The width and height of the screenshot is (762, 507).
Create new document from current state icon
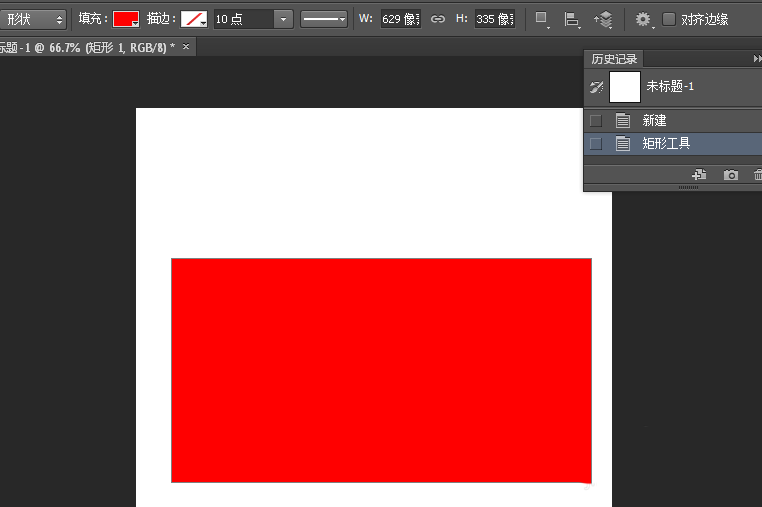coord(699,175)
